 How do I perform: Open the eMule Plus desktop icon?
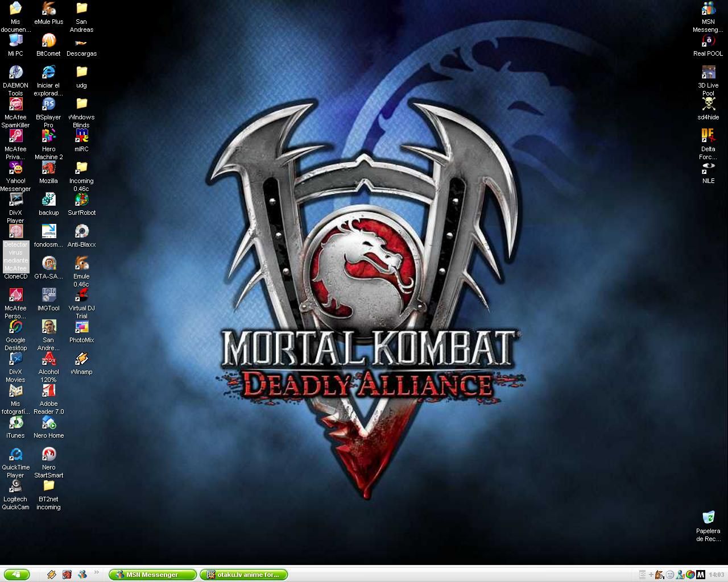(49, 9)
